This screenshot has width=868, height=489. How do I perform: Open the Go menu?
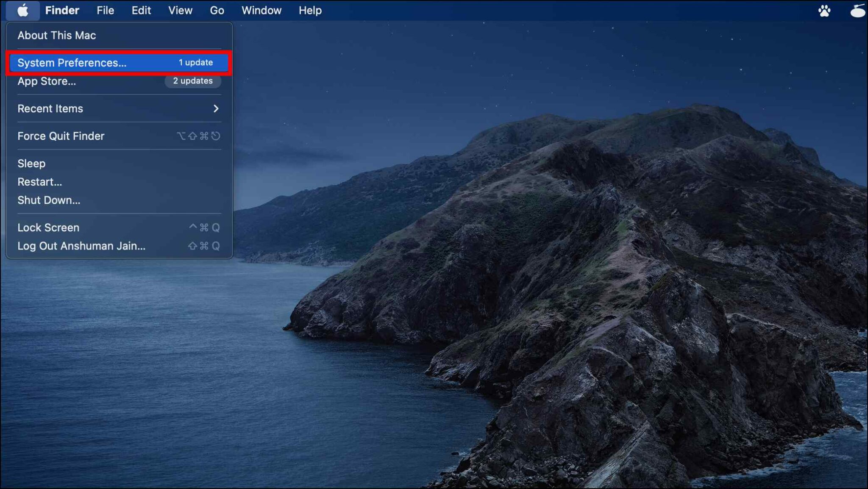[x=217, y=10]
